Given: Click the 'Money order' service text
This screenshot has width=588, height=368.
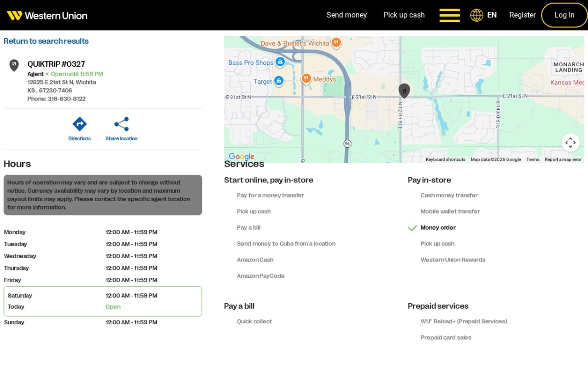Looking at the screenshot, I should pyautogui.click(x=438, y=228).
